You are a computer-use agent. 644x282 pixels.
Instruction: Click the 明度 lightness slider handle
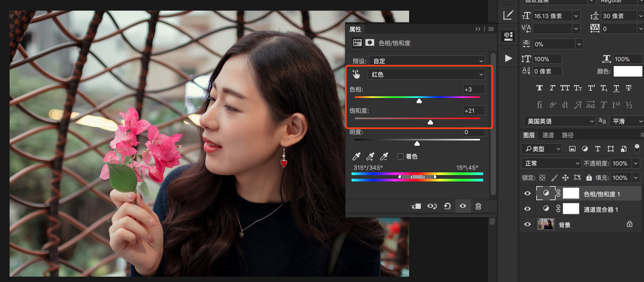click(x=417, y=143)
